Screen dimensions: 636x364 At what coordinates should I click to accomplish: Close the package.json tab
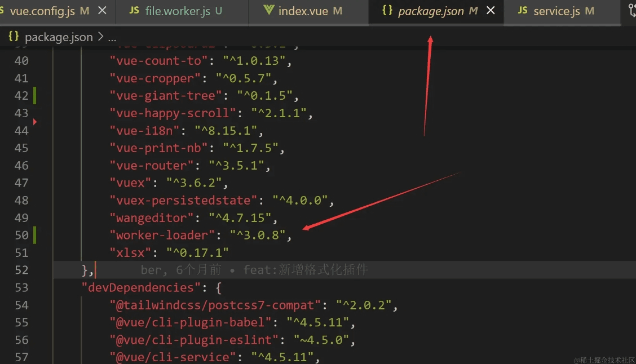point(491,11)
